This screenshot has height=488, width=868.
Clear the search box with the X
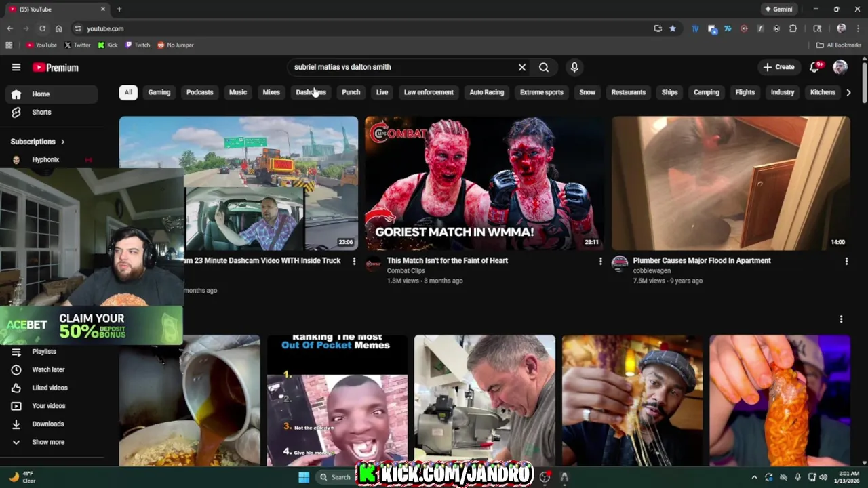(522, 67)
